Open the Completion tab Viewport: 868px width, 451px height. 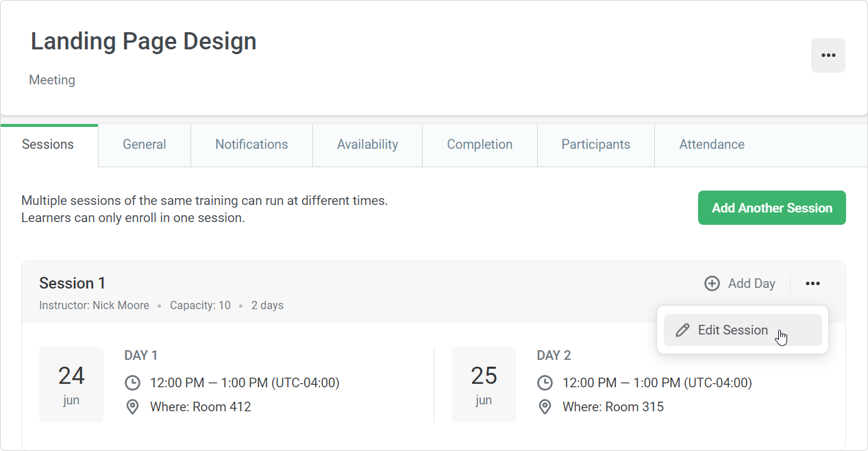[x=480, y=145]
